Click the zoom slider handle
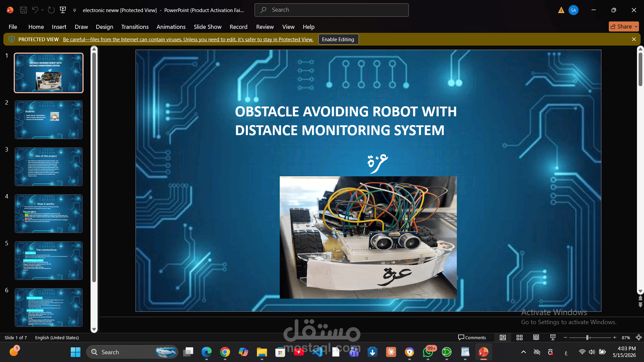Viewport: 644px width, 362px height. click(x=587, y=338)
